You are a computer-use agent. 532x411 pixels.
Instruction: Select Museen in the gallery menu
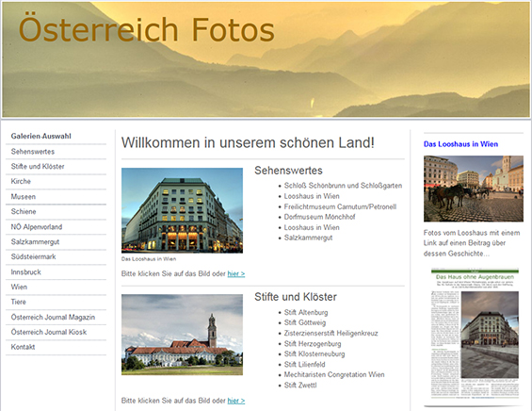pos(24,197)
